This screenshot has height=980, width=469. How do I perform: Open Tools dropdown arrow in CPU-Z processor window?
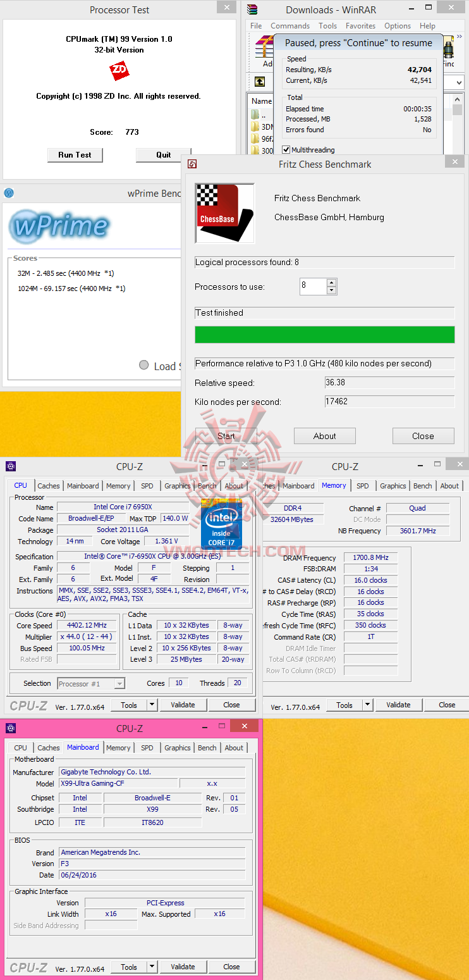click(x=152, y=705)
